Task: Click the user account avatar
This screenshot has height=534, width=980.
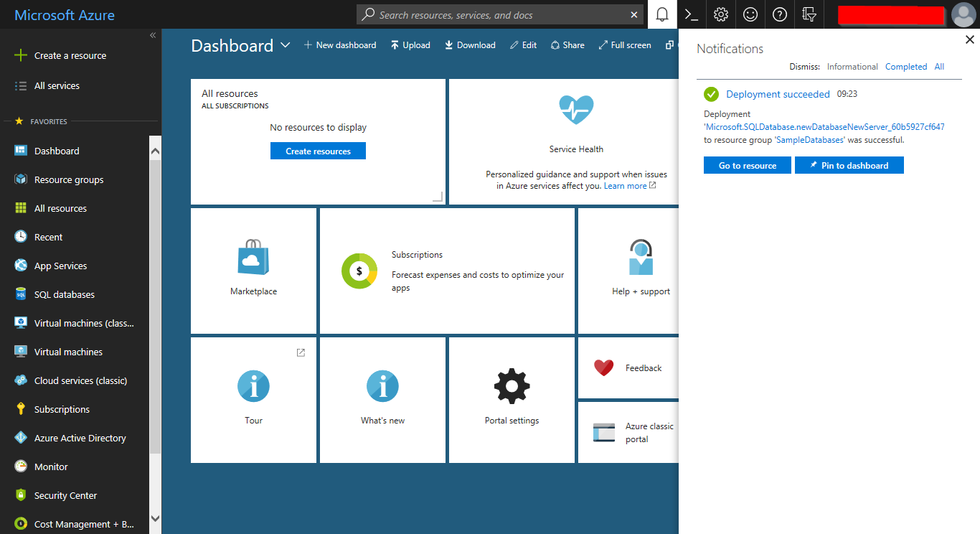Action: tap(963, 14)
